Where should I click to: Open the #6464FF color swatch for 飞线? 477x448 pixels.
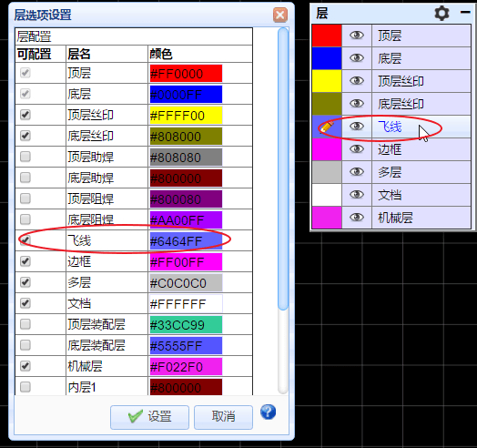[x=186, y=241]
